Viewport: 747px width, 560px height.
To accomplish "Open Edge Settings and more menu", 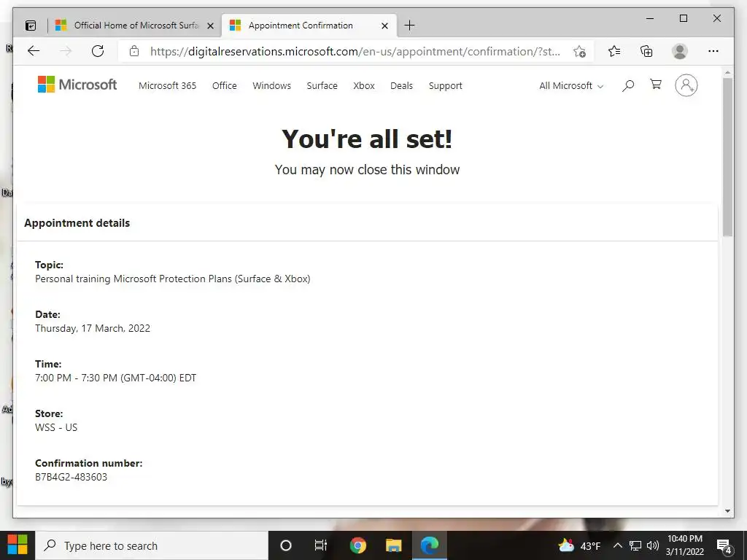I will 713,51.
